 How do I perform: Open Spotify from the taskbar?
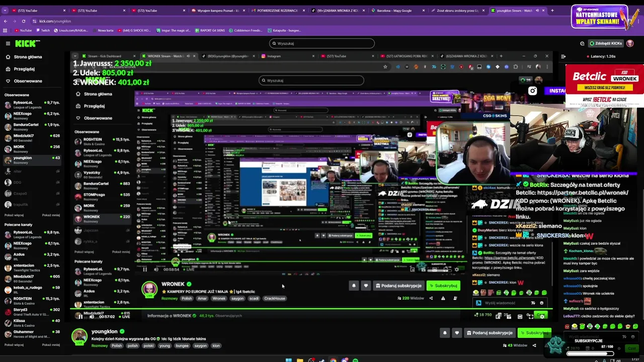[x=355, y=360]
